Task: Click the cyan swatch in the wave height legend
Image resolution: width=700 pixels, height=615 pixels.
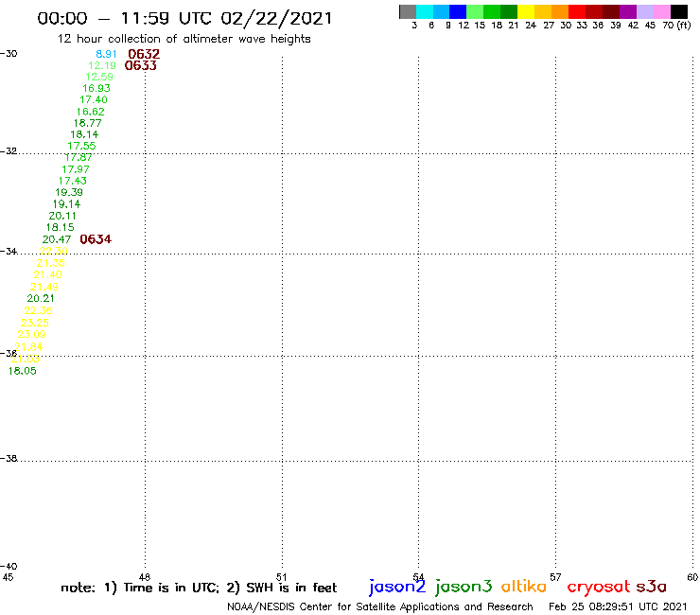Action: click(x=425, y=11)
